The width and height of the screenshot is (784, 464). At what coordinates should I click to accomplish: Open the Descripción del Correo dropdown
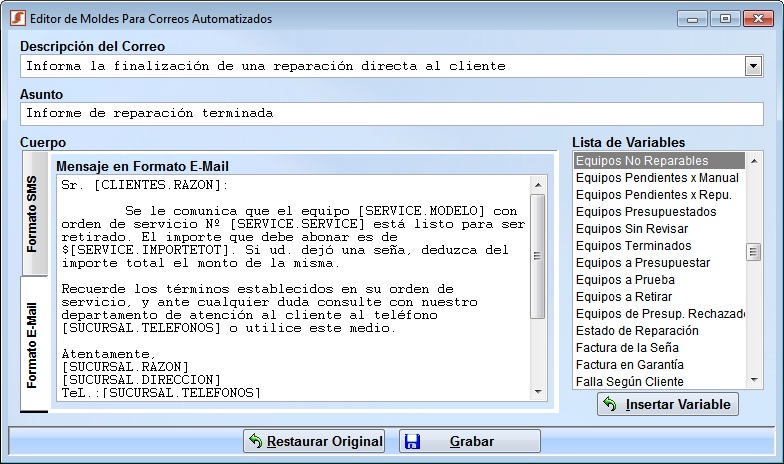click(753, 66)
